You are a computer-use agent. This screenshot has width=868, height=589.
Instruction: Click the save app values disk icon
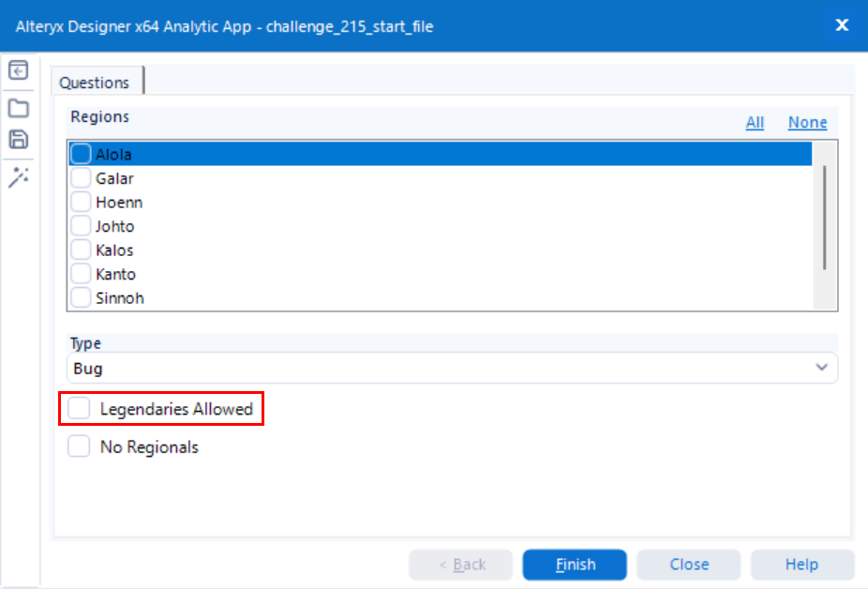pos(18,140)
